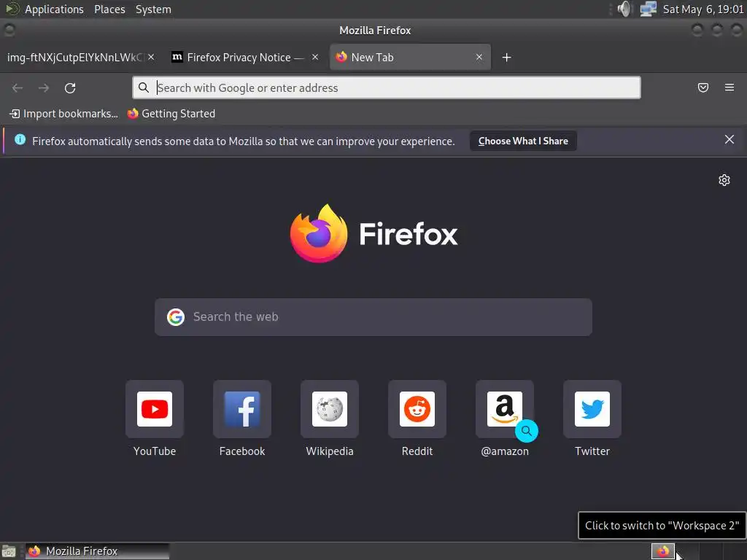Click the Choose What I Share button

coord(523,141)
